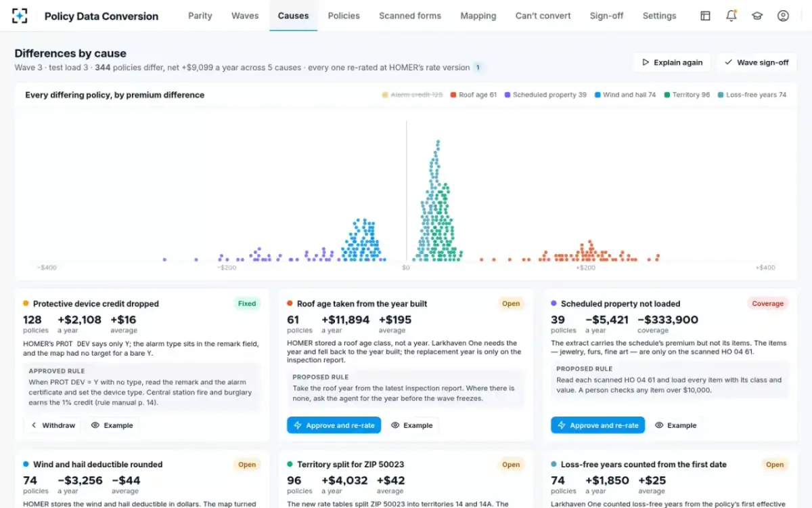Open 'Territory split for ZIP 50023' title
Image resolution: width=812 pixels, height=508 pixels.
[351, 465]
